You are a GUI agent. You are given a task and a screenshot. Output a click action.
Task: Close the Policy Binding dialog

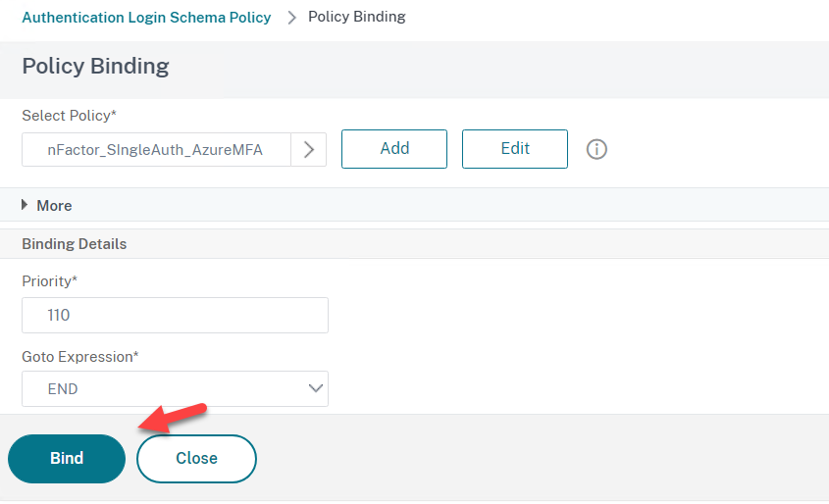point(196,459)
